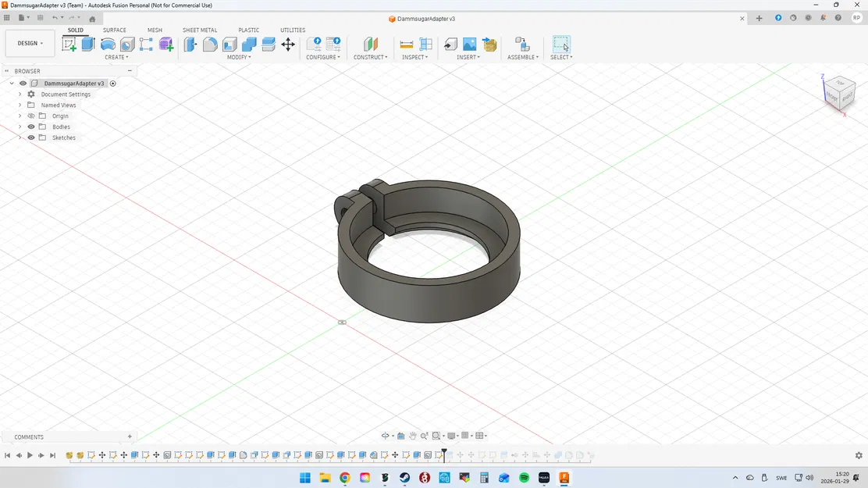Activate the Extrude tool
The width and height of the screenshot is (868, 488).
point(87,45)
